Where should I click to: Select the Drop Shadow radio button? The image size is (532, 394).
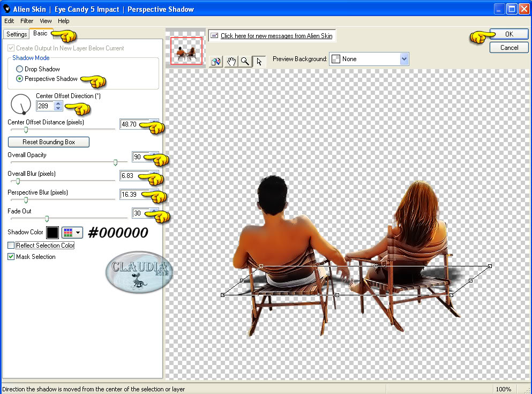tap(20, 69)
